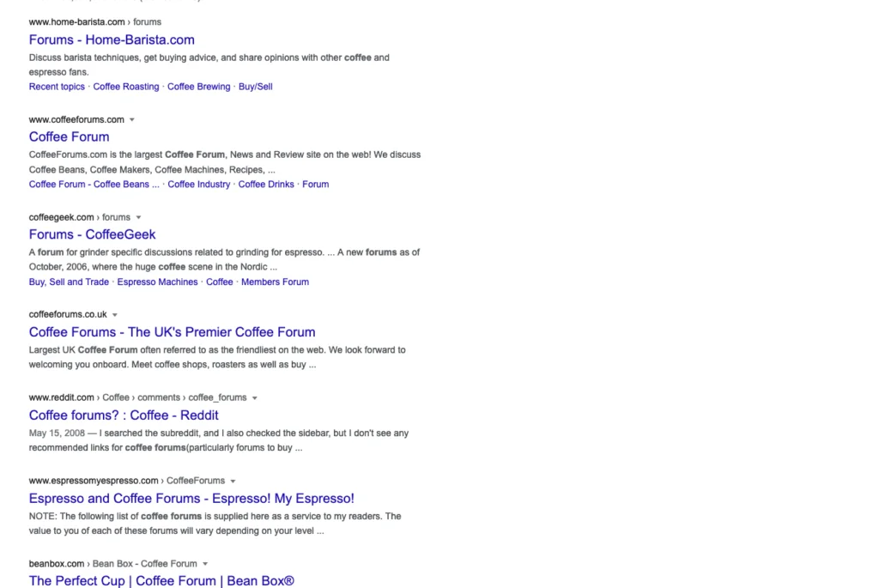
Task: Click the coffeeforums.co.uk URL text
Action: 68,314
